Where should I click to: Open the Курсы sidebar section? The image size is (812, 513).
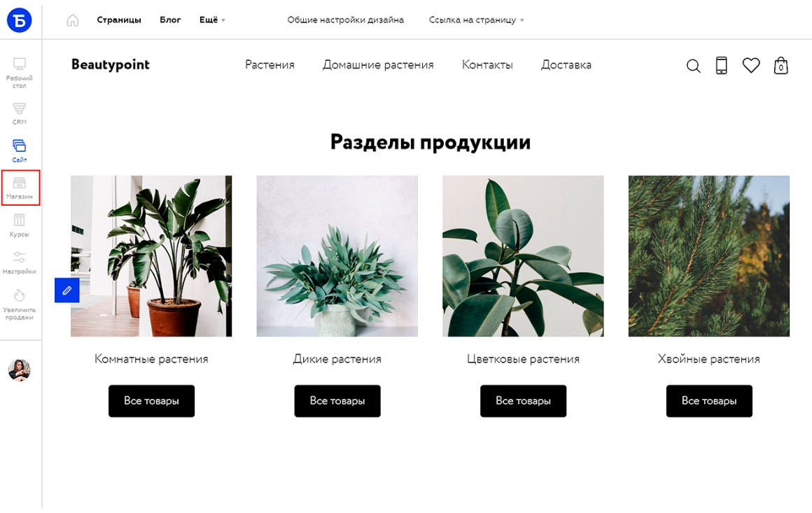19,225
